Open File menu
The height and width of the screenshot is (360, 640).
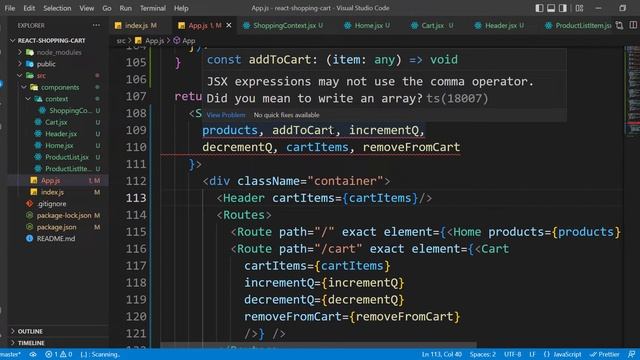click(x=9, y=8)
